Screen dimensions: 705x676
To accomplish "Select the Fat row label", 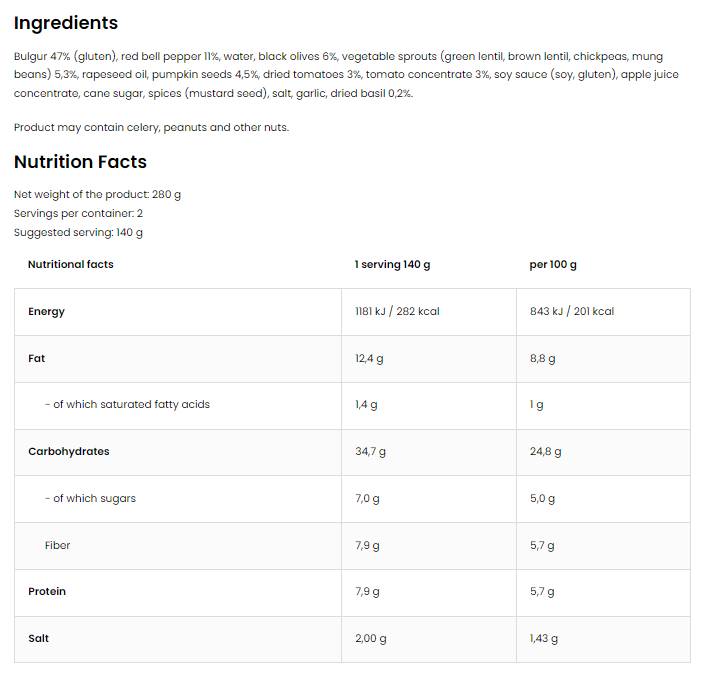I will pos(36,358).
